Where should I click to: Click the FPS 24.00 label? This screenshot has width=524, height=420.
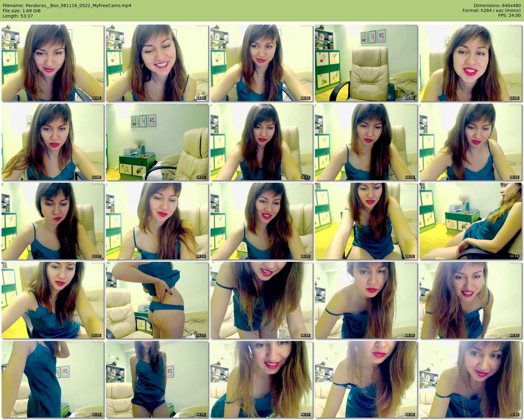coord(509,15)
